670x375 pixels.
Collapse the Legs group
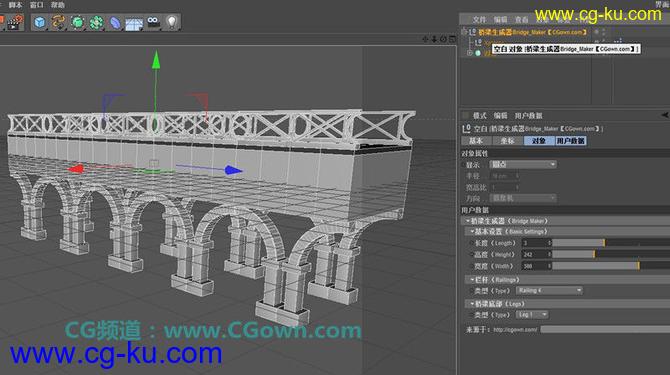tap(472, 304)
